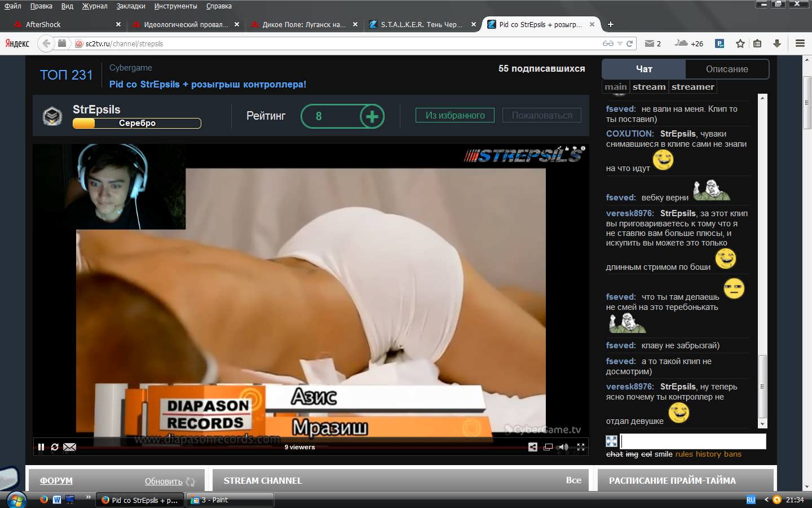Open the weather widget showing +26
The image size is (812, 508).
point(689,43)
